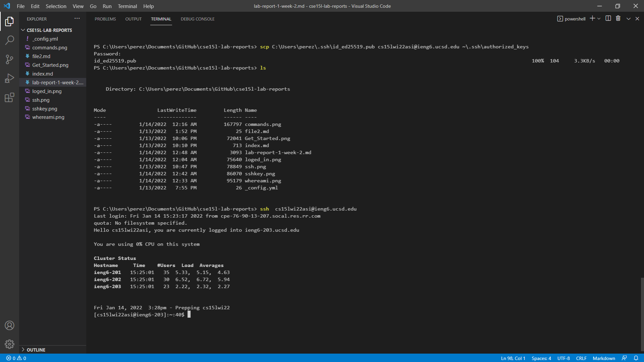Open the Source Control view
Image resolution: width=644 pixels, height=362 pixels.
coord(9,59)
